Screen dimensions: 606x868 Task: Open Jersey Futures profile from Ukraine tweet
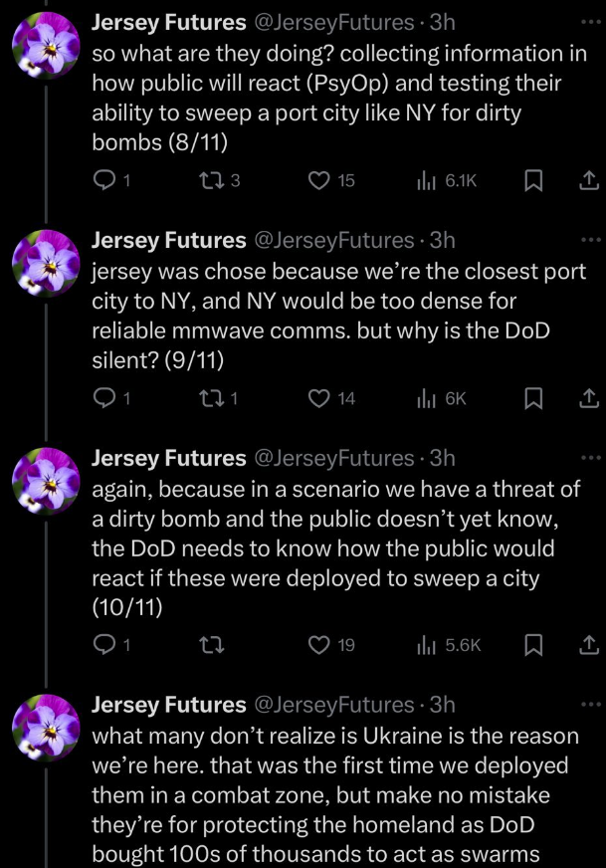pyautogui.click(x=168, y=705)
